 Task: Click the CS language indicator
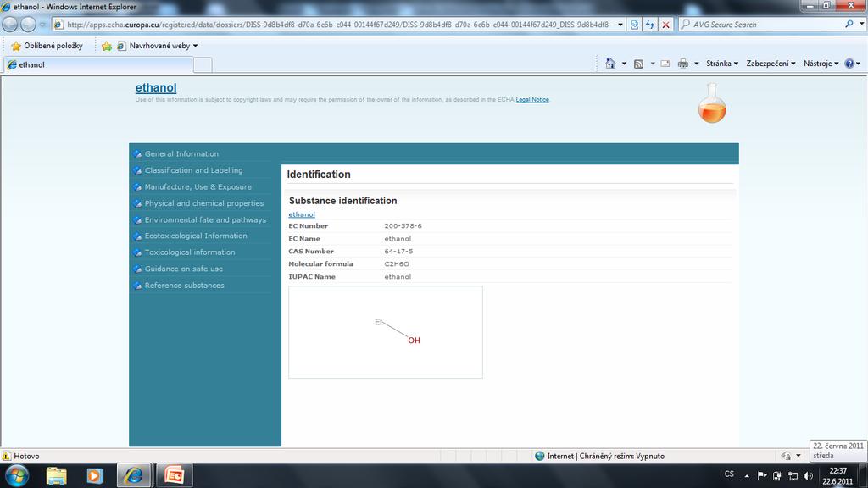pyautogui.click(x=729, y=474)
